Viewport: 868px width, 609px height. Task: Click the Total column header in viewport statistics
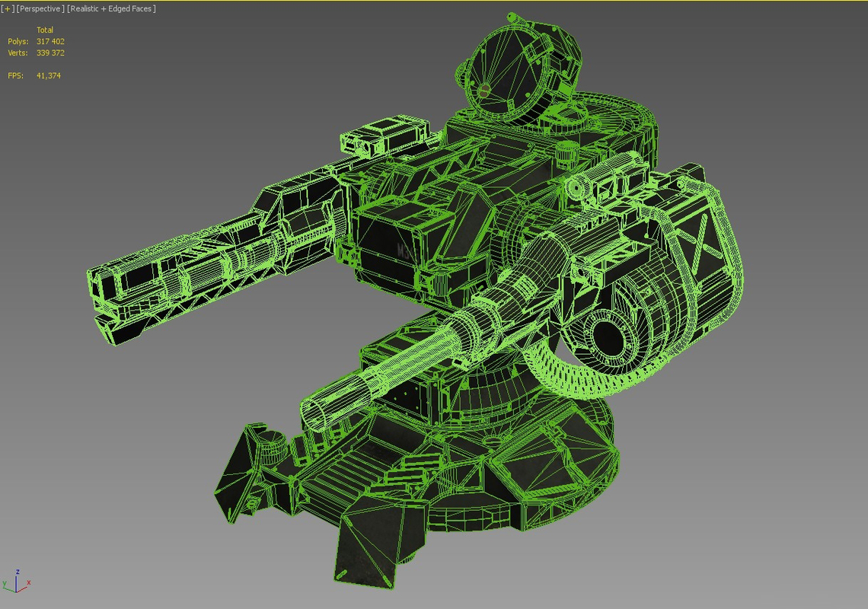tap(46, 30)
